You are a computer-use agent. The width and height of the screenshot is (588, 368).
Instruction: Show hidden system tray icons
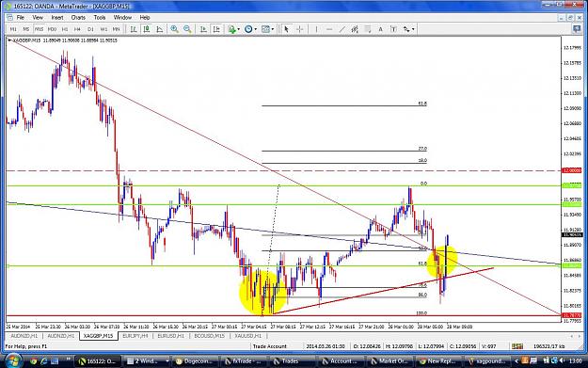click(x=516, y=361)
